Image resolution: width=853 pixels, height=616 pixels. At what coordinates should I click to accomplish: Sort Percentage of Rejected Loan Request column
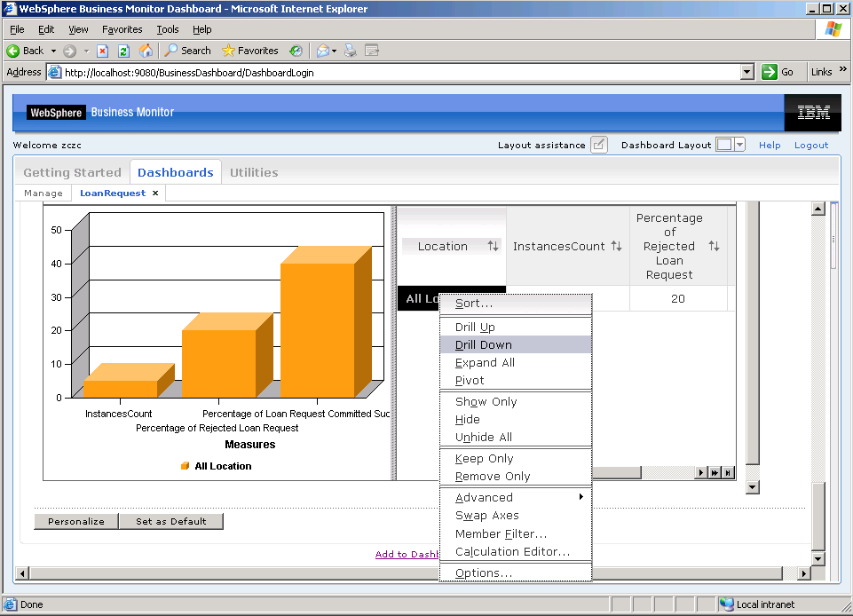715,246
